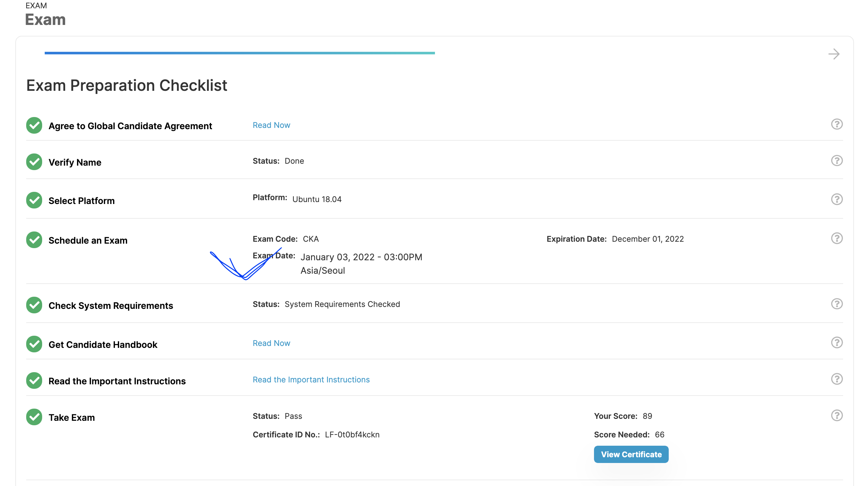Click help icon for Important Instructions row
Viewport: 868px width, 486px height.
pos(836,379)
